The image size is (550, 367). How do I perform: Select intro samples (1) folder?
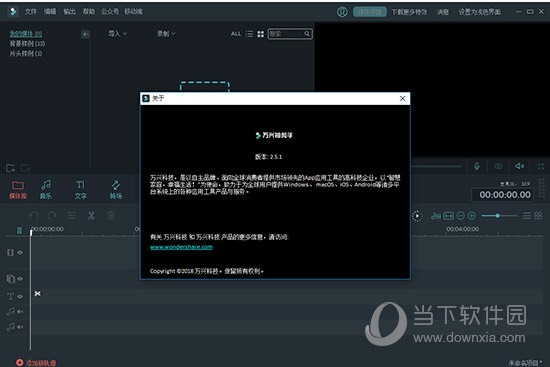pos(26,53)
